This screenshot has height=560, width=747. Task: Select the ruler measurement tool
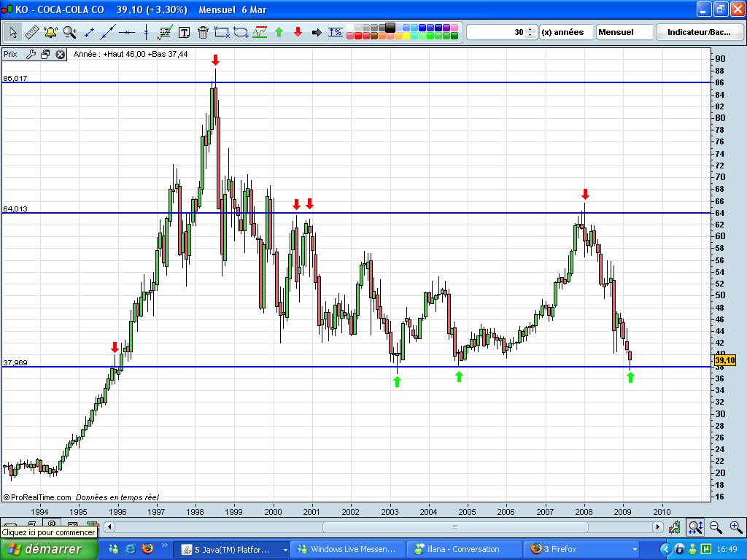point(31,32)
